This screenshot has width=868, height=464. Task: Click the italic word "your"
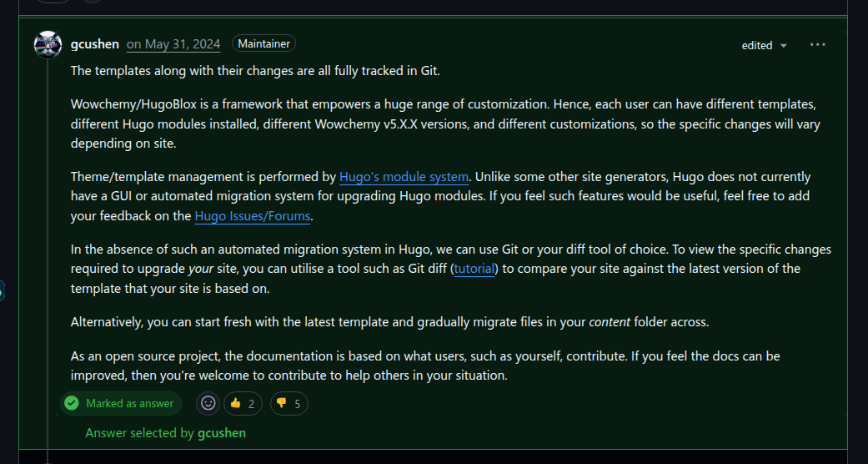coord(201,269)
